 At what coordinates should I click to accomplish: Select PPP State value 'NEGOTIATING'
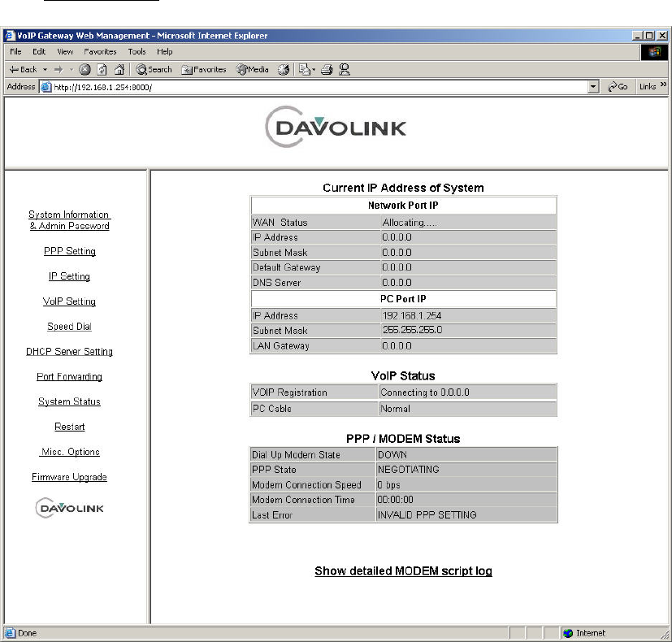point(408,469)
